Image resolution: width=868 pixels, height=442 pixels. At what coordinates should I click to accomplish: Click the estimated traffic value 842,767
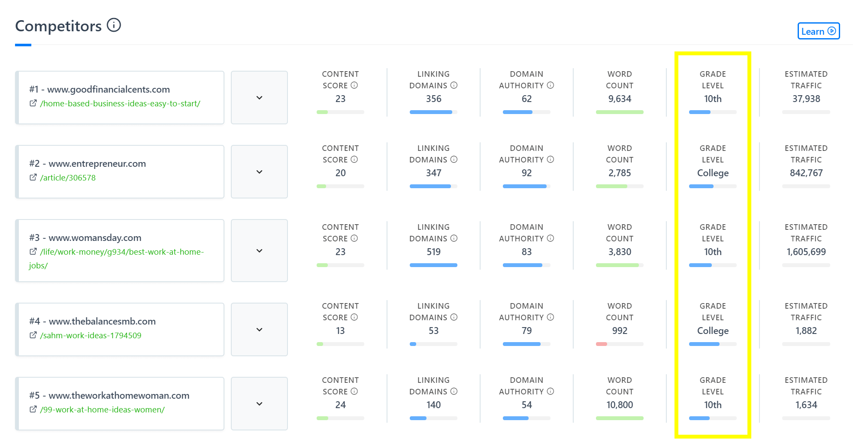click(806, 173)
